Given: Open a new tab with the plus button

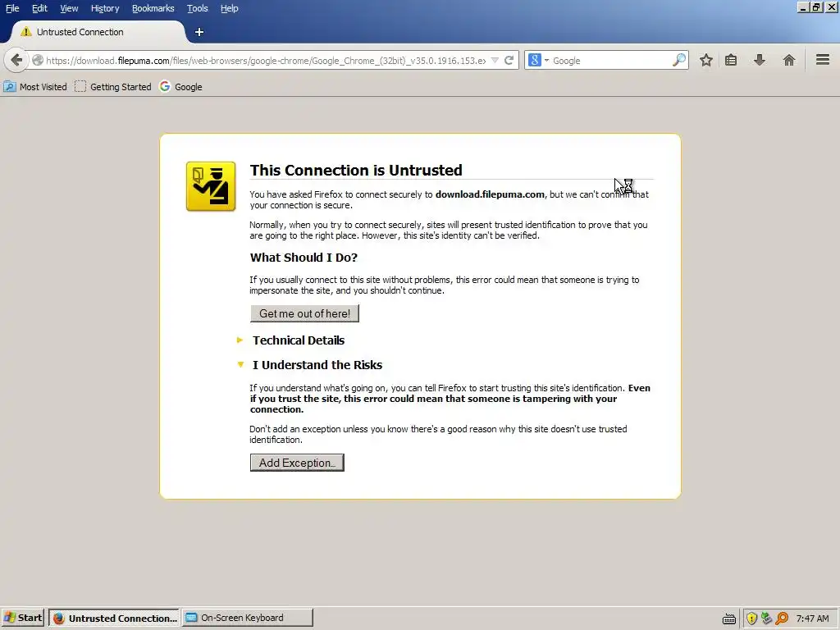Looking at the screenshot, I should [199, 32].
